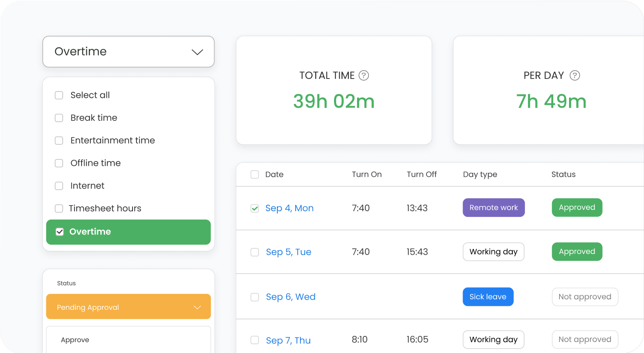Click the Total Time help icon

364,75
